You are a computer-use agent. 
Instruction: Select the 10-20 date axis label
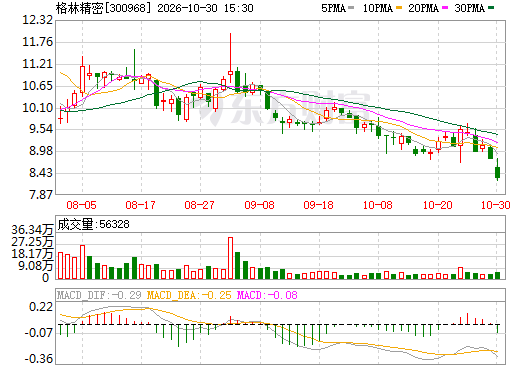pos(438,205)
